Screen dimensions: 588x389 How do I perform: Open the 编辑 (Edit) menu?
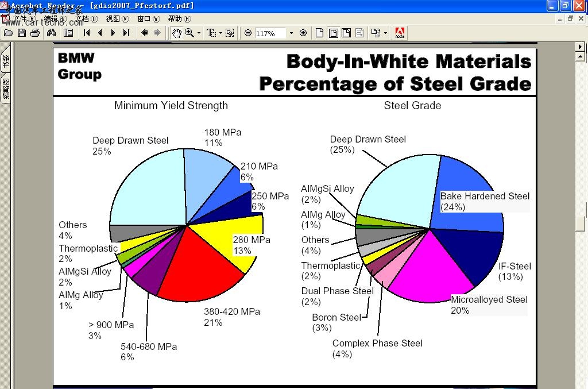[56, 19]
